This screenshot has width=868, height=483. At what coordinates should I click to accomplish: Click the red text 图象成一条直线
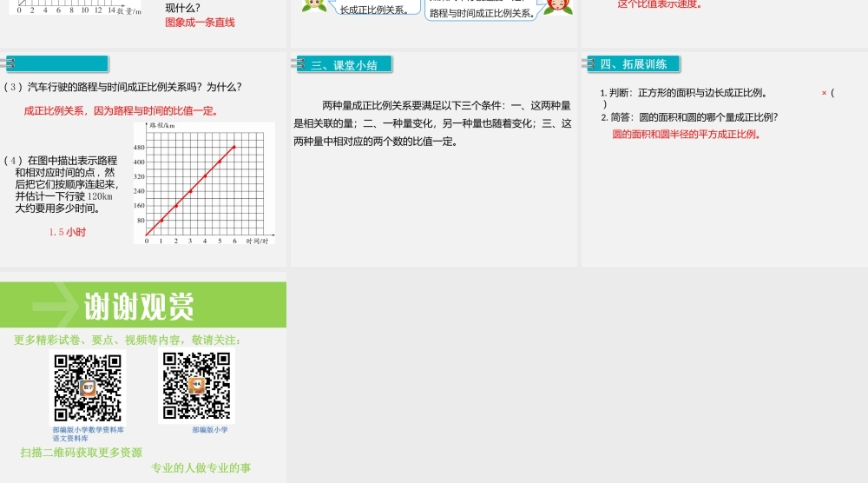click(200, 23)
